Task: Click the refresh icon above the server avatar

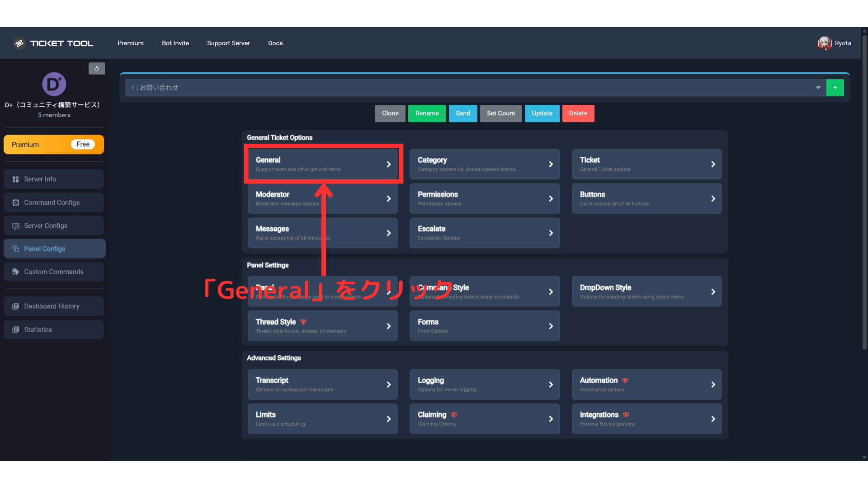Action: point(96,68)
